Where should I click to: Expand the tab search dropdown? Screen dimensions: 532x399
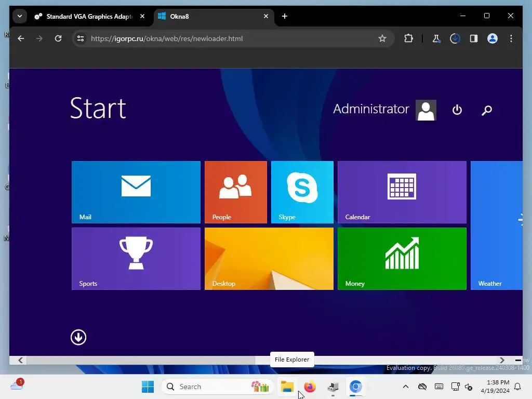(20, 16)
